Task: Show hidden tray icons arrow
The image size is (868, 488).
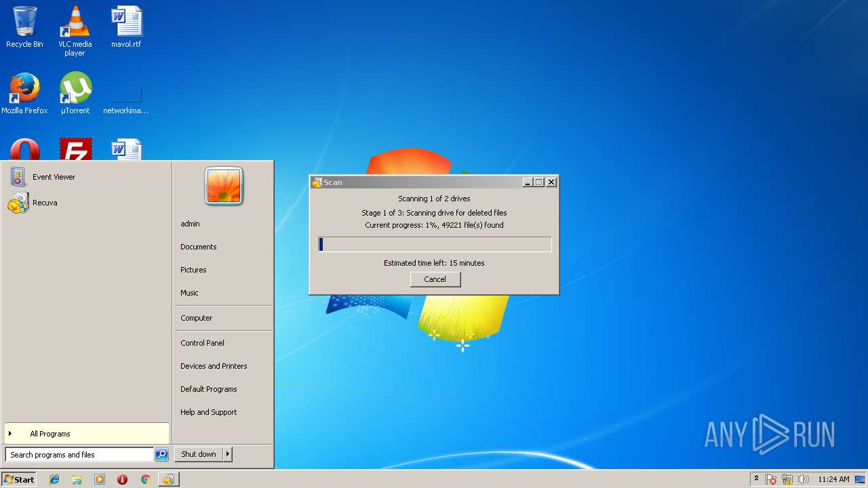Action: (x=756, y=479)
